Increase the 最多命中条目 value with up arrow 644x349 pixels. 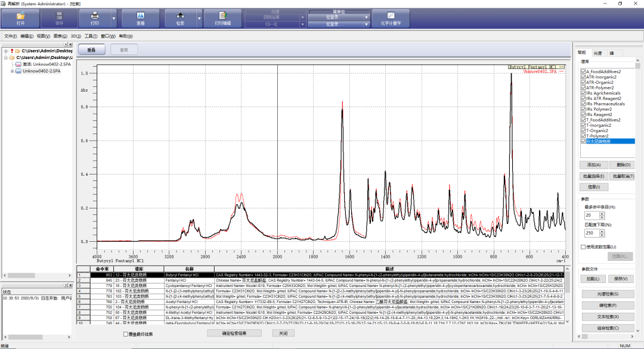tap(602, 213)
